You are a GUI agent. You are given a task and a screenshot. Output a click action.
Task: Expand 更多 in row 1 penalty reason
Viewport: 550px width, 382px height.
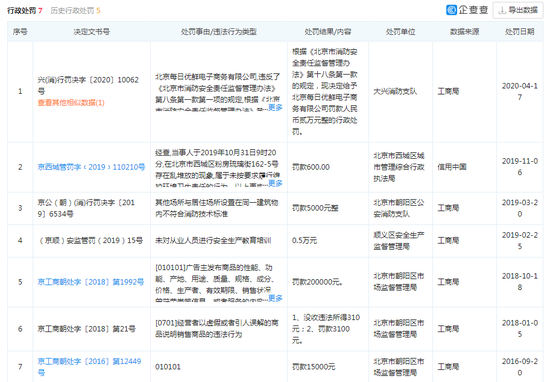[x=275, y=107]
